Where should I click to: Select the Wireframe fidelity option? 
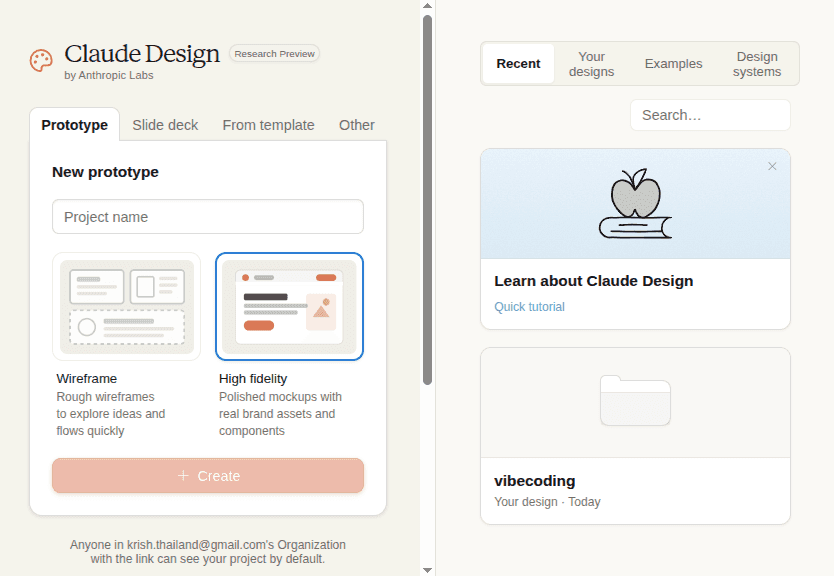click(x=127, y=306)
